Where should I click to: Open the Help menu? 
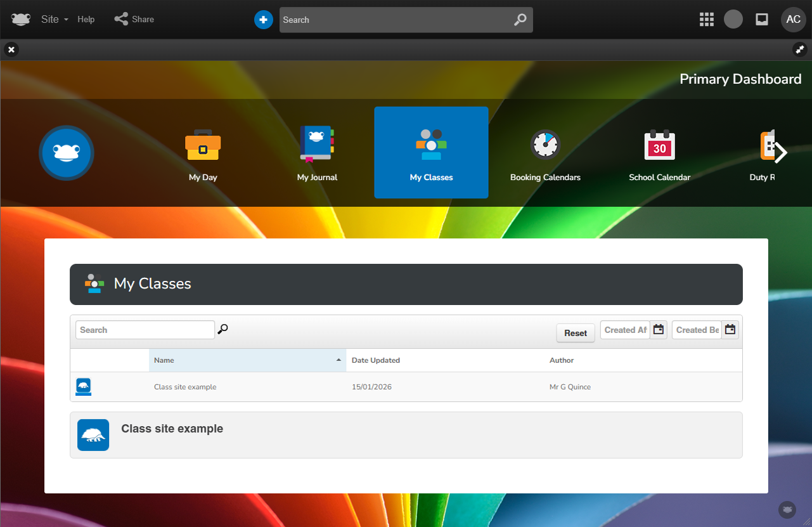[86, 20]
